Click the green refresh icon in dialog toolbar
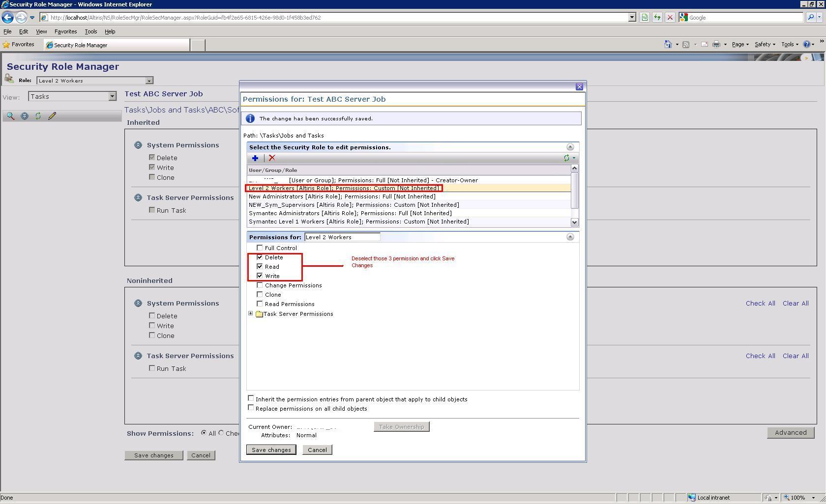The height and width of the screenshot is (504, 826). pos(566,158)
